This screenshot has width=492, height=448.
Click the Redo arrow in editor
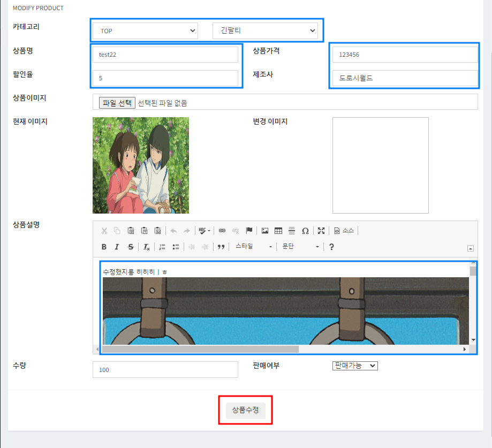pyautogui.click(x=187, y=231)
